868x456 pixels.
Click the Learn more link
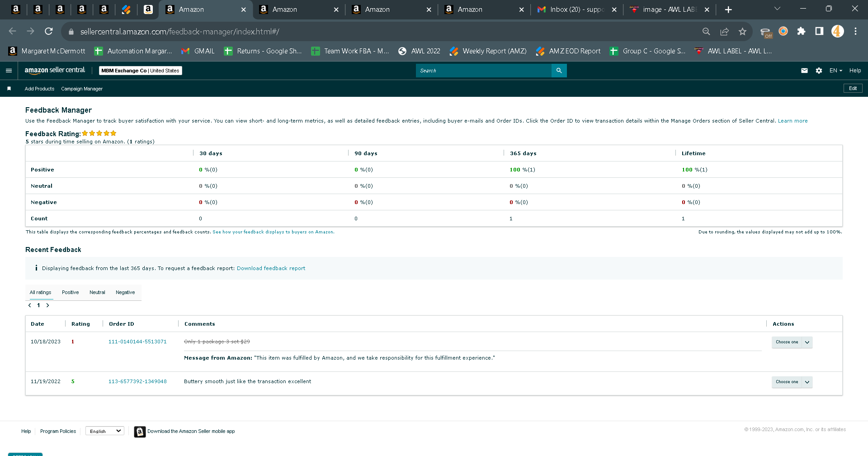(793, 121)
